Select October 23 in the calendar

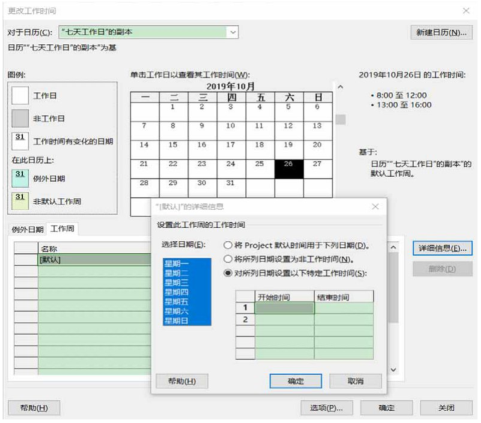[202, 169]
